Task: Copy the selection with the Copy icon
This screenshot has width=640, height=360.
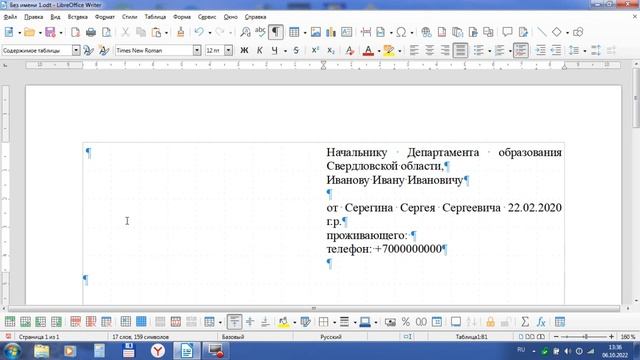Action: [x=141, y=32]
